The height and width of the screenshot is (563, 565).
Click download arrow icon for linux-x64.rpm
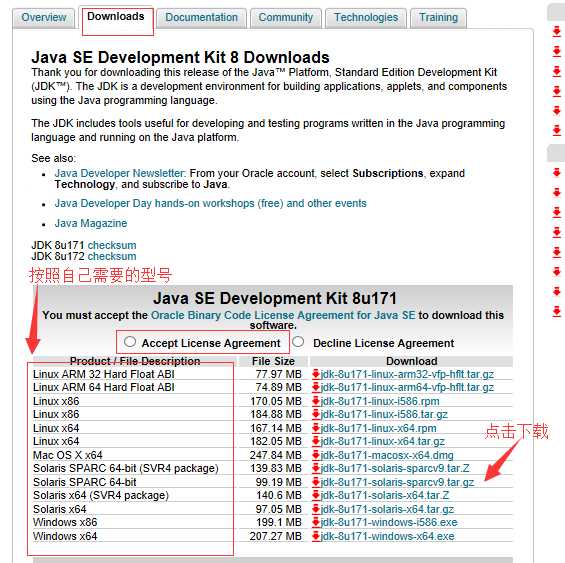pyautogui.click(x=316, y=428)
